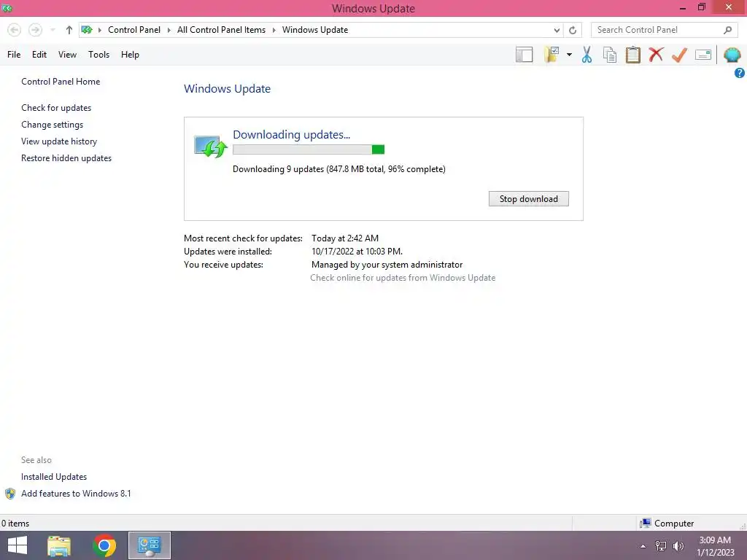Toggle the preview pane layout icon
The width and height of the screenshot is (747, 560).
524,55
